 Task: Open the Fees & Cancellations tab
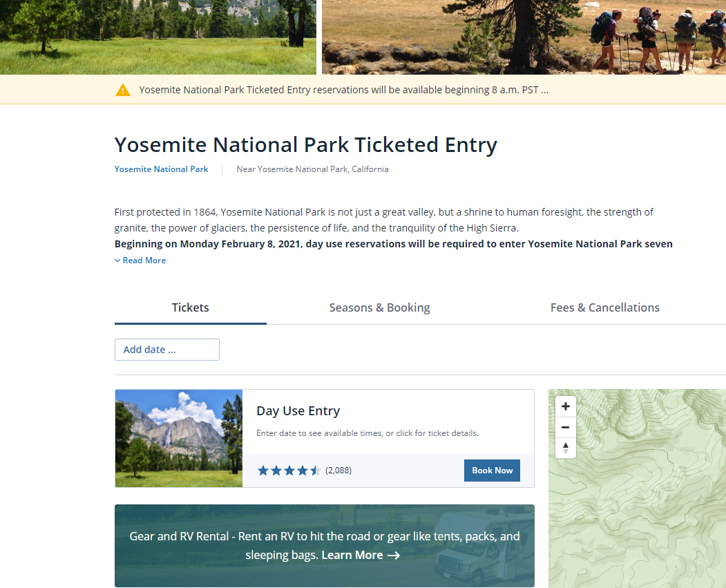point(604,307)
